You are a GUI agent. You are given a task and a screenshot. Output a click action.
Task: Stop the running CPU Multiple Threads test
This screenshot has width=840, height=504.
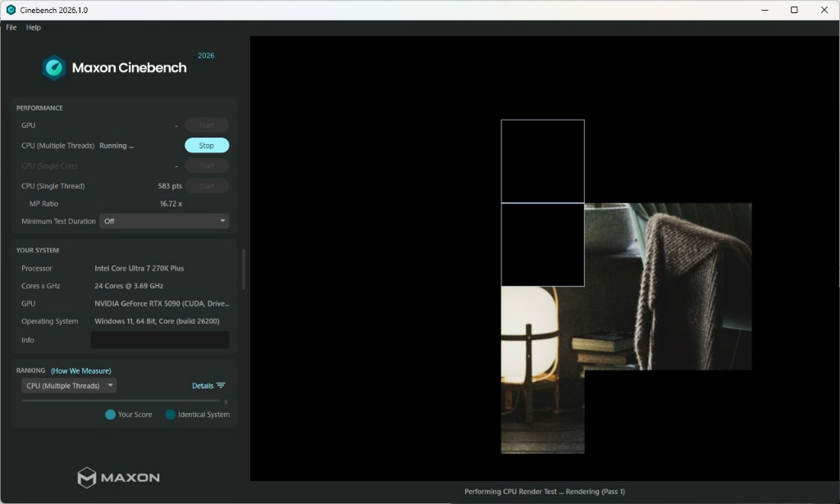point(206,146)
